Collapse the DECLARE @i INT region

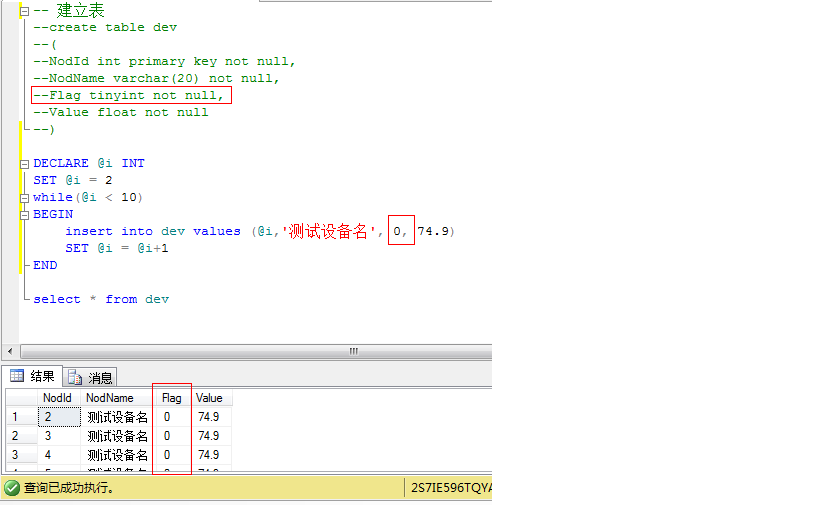click(x=24, y=163)
